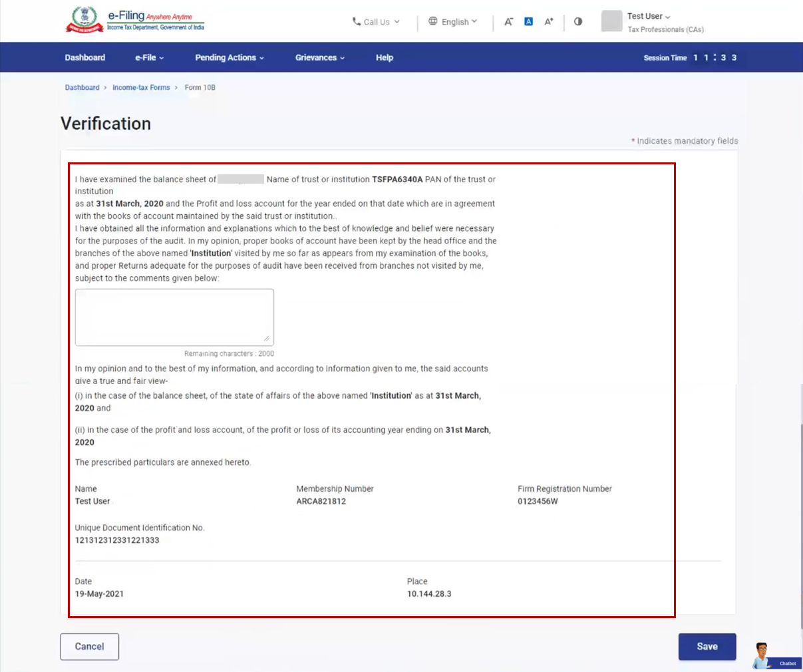Click the e-Filing Income Tax Department logo
The height and width of the screenshot is (672, 803).
tap(133, 20)
